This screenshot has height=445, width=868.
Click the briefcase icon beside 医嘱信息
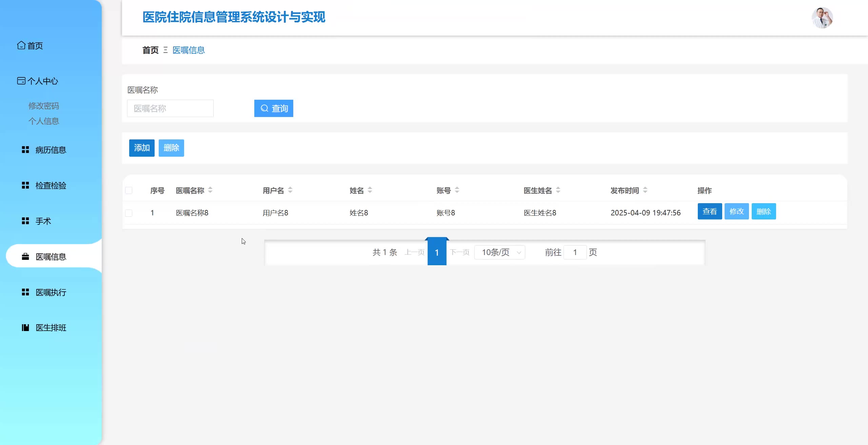point(25,256)
